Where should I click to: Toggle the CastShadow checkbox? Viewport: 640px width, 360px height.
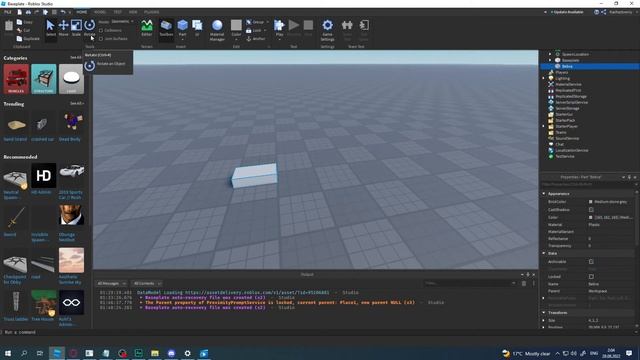591,209
